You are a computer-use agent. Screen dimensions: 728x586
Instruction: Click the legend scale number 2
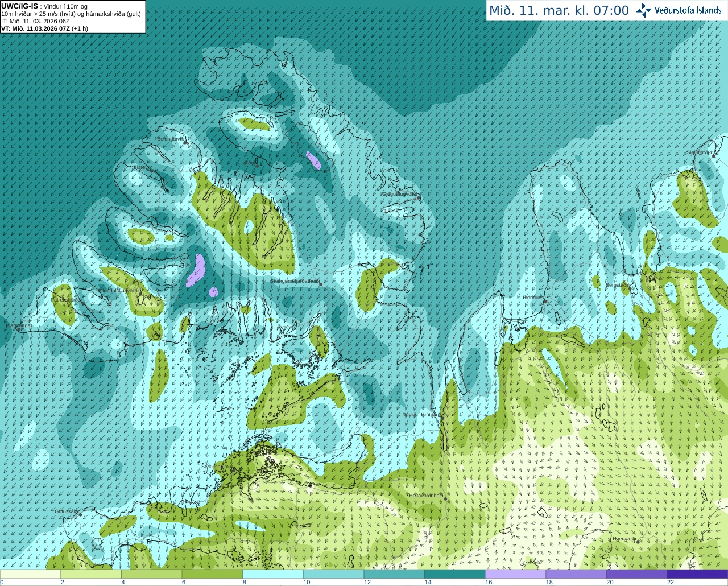(x=63, y=582)
